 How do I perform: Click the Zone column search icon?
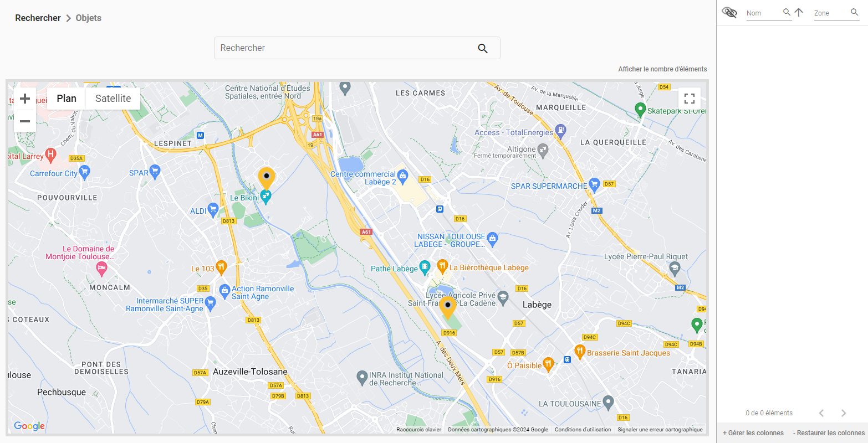(x=854, y=12)
